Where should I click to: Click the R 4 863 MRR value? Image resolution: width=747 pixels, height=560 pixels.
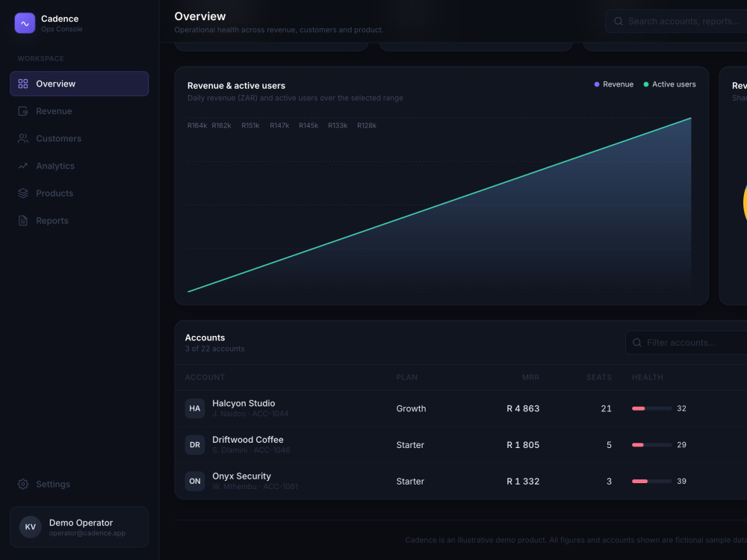pos(523,408)
